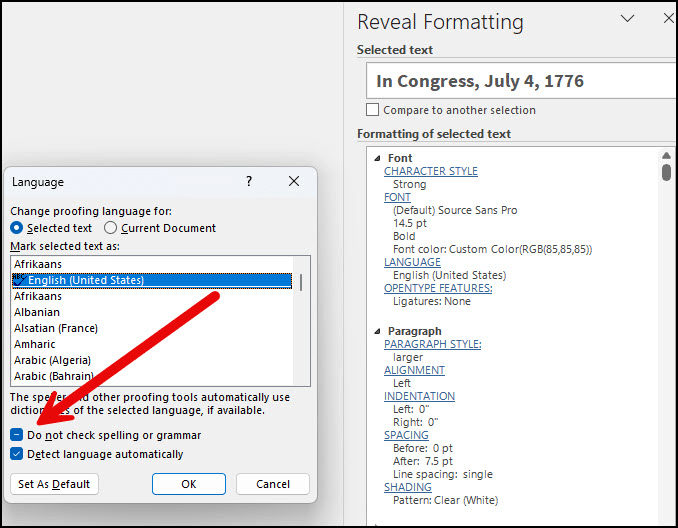This screenshot has width=678, height=528.
Task: Uncheck Detect language automatically
Action: [x=18, y=454]
